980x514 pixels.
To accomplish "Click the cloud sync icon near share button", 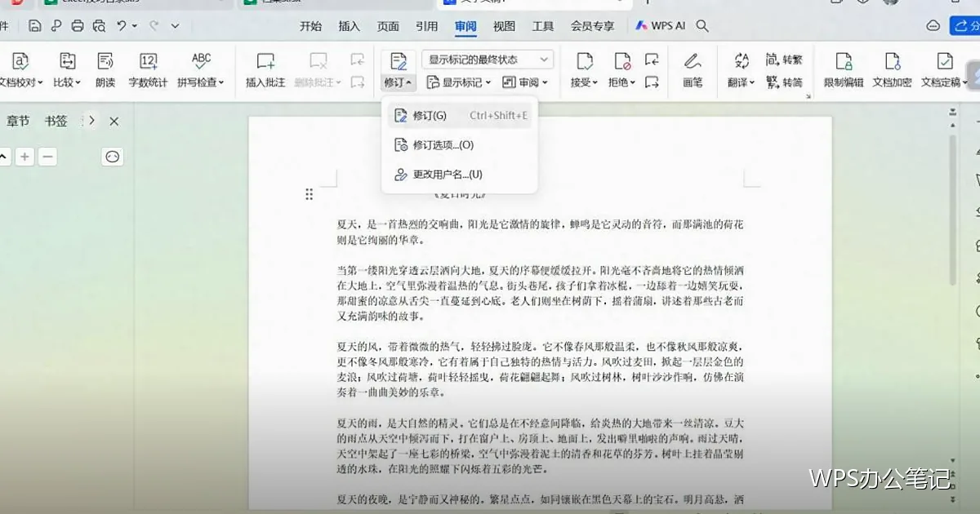I will tap(933, 26).
